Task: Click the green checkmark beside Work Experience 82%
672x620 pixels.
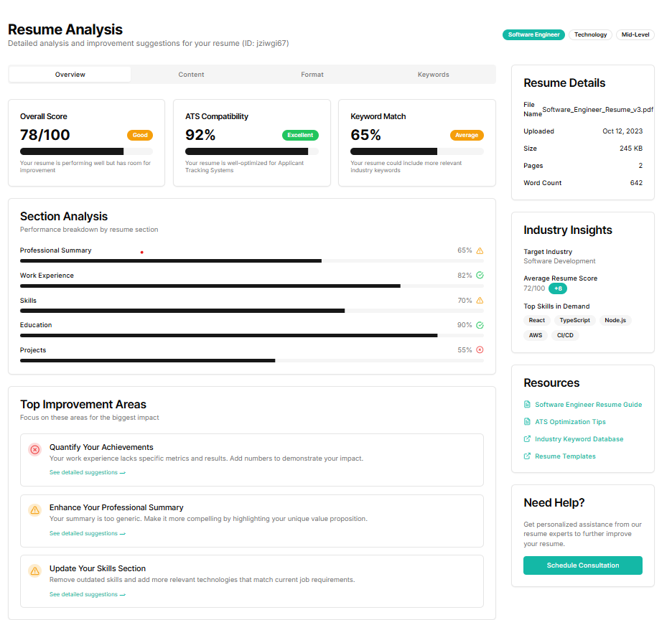Action: tap(479, 275)
